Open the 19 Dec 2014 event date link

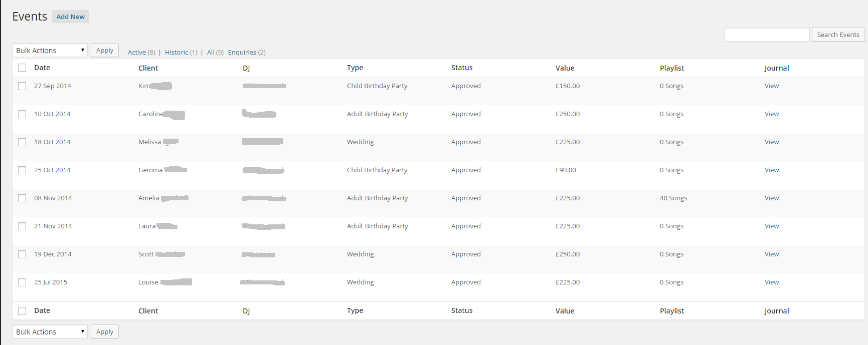[x=53, y=254]
